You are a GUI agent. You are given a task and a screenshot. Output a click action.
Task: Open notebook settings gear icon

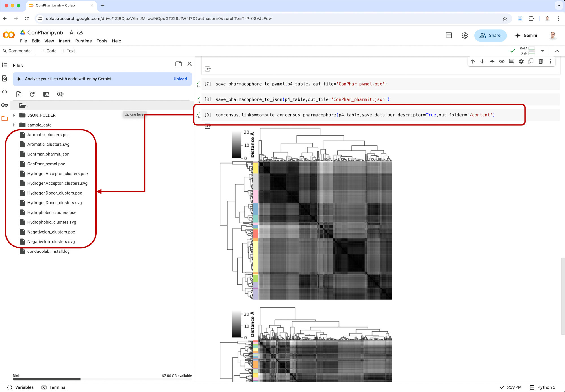coord(465,35)
